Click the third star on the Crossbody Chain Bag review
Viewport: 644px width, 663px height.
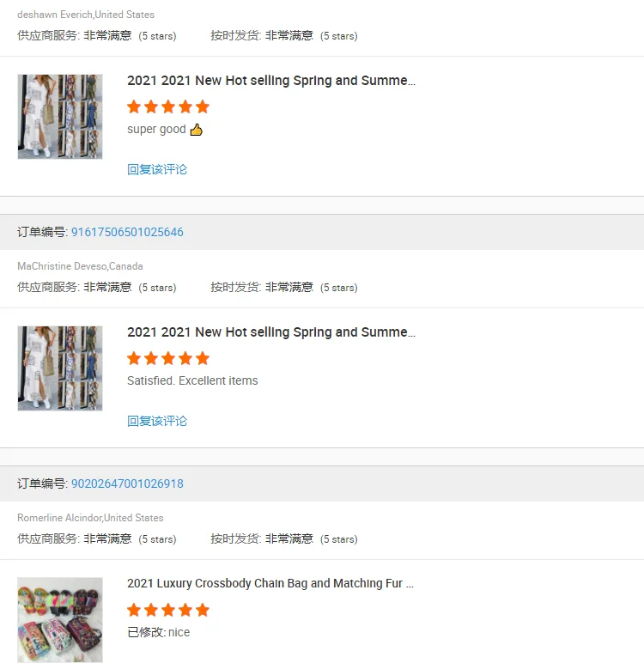click(x=168, y=611)
